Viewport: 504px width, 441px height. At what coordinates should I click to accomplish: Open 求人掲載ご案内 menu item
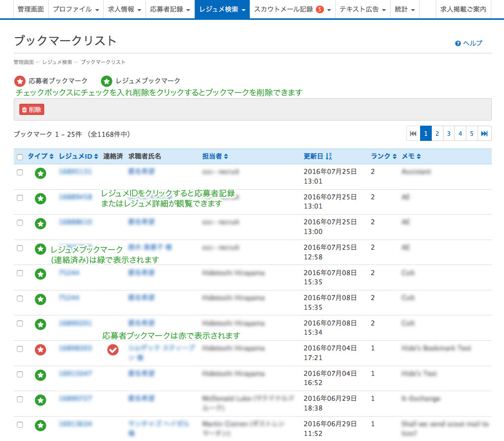point(463,9)
